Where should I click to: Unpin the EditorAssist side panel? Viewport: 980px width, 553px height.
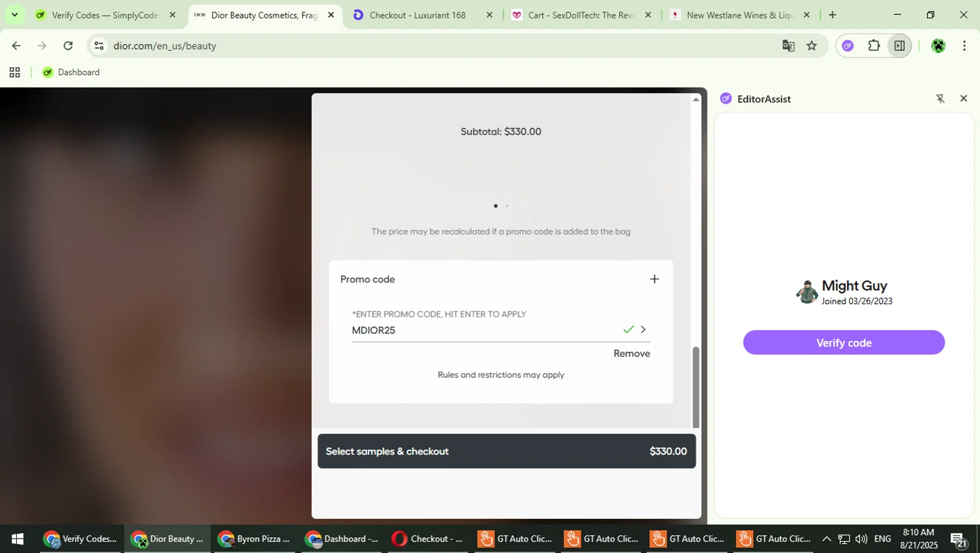(x=940, y=99)
